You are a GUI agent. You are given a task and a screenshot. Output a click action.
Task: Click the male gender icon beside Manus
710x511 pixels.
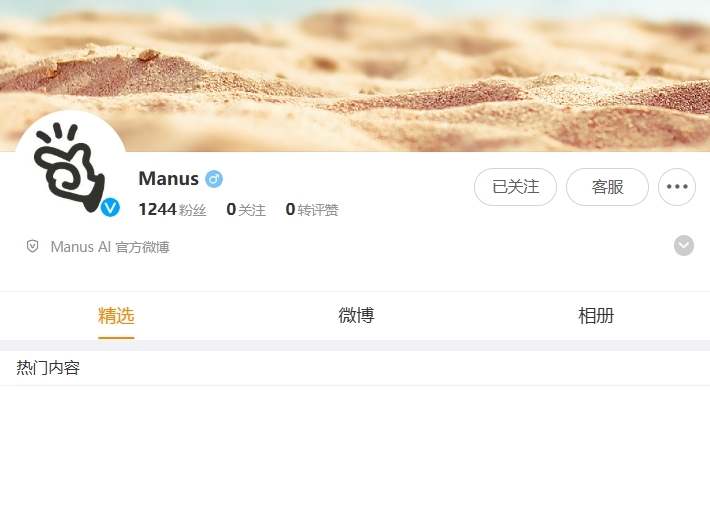tap(214, 179)
